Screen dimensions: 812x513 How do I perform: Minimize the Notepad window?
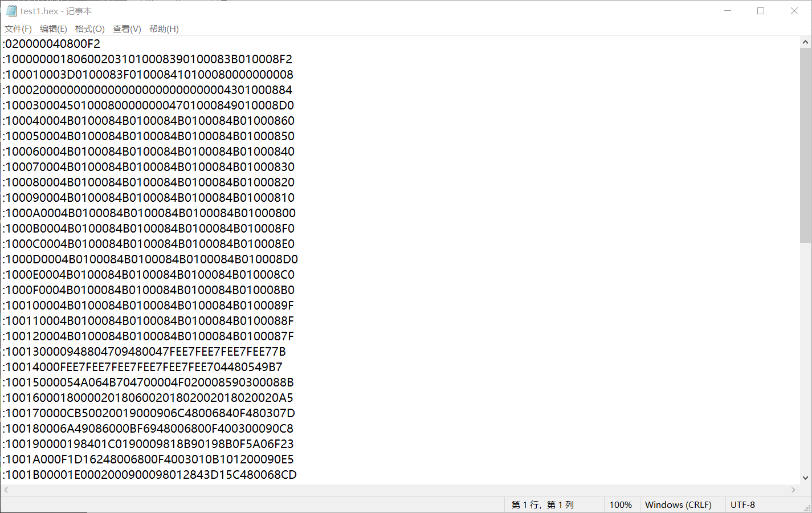pos(728,11)
